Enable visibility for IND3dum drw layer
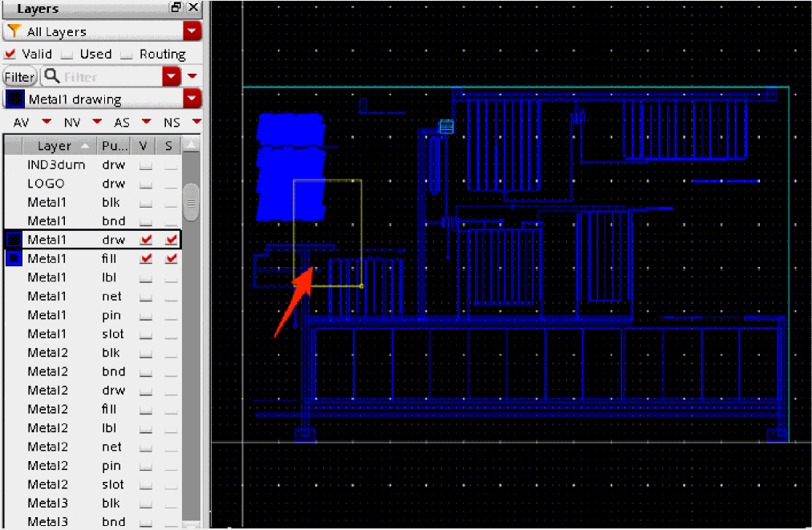Image resolution: width=812 pixels, height=530 pixels. pyautogui.click(x=146, y=165)
